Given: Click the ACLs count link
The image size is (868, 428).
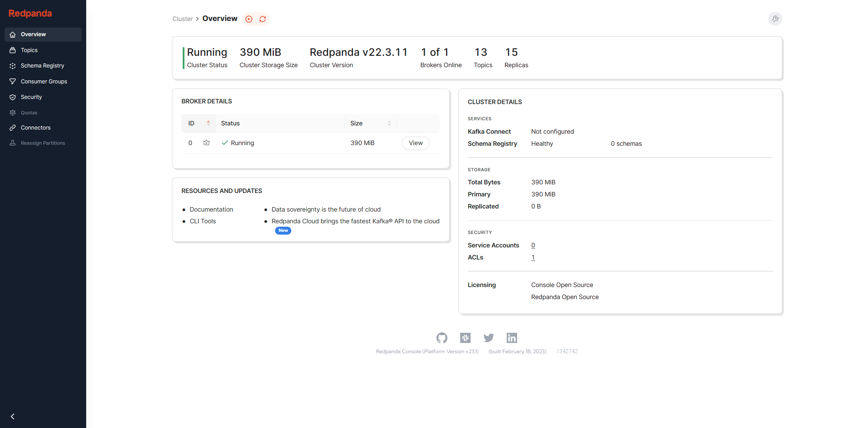Looking at the screenshot, I should point(533,257).
